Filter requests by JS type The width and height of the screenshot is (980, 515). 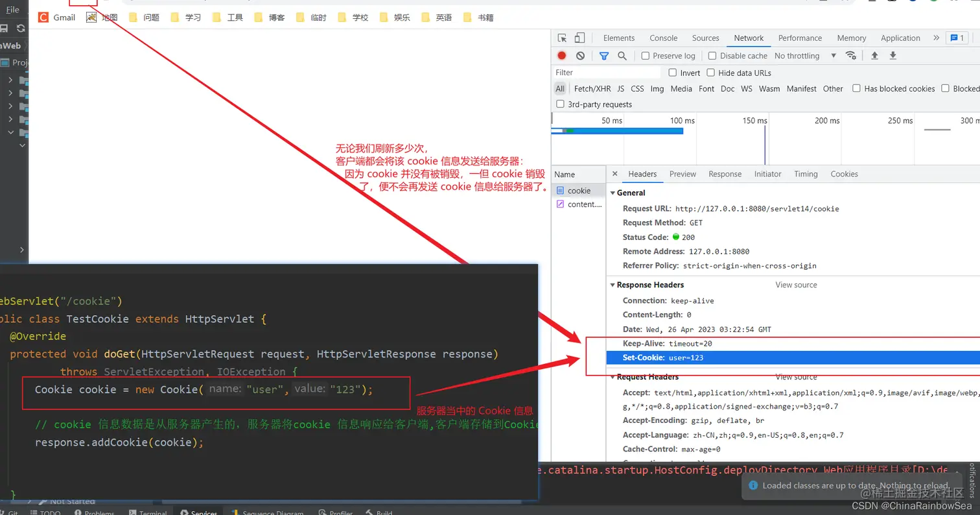(x=621, y=89)
